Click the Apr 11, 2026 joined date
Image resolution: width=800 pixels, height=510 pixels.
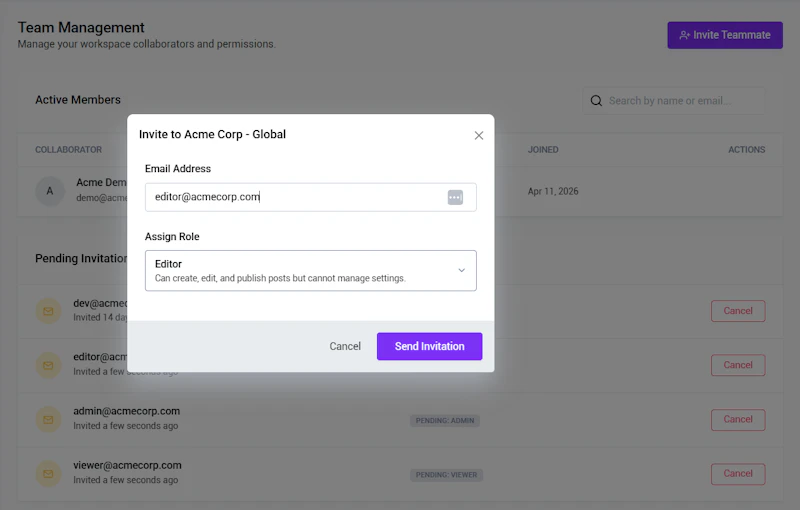[553, 191]
